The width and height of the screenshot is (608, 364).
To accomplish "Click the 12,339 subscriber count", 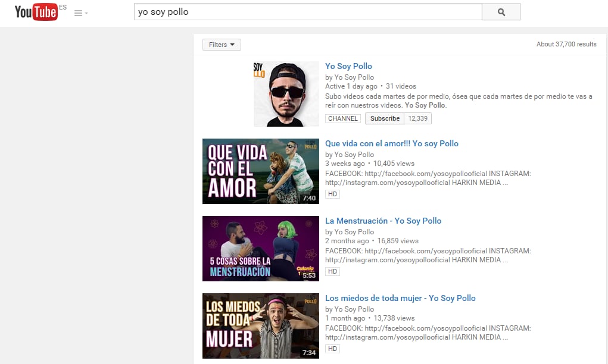I will (x=417, y=118).
